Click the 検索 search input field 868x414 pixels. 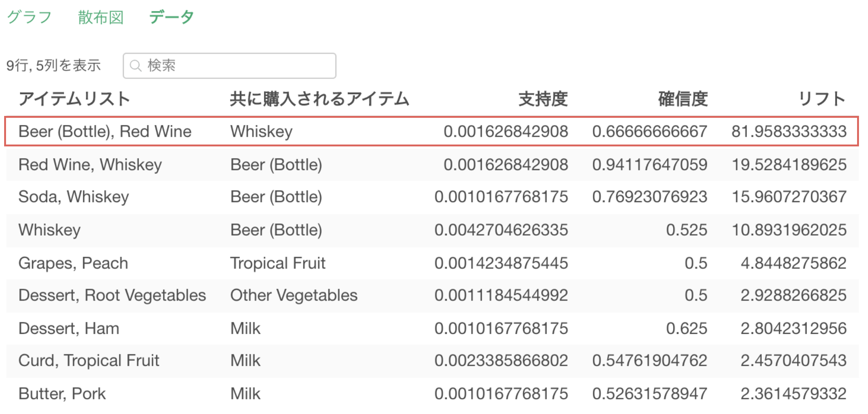237,65
